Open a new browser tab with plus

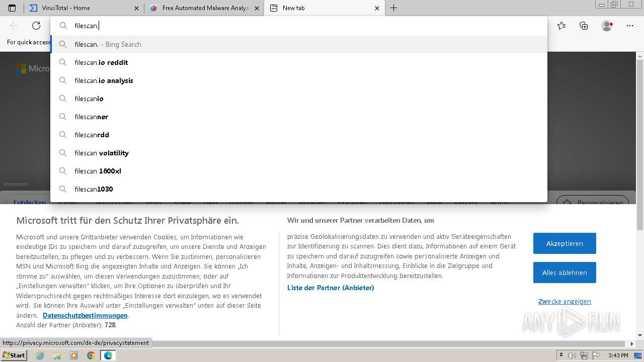(x=393, y=8)
